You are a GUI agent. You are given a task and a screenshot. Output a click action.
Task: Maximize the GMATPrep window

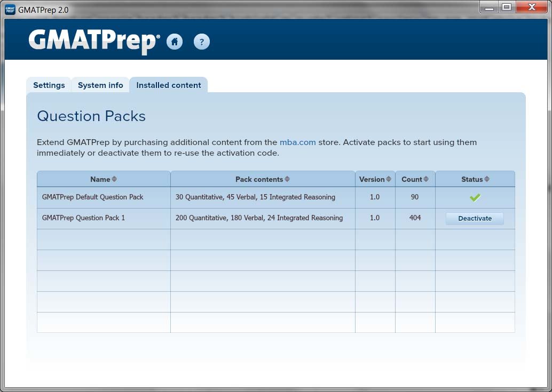506,7
